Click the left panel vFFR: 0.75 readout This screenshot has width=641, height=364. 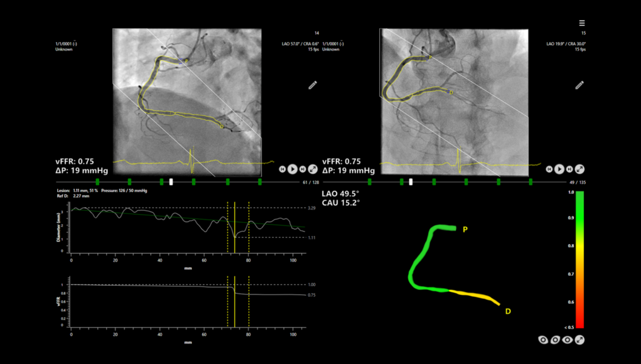75,161
